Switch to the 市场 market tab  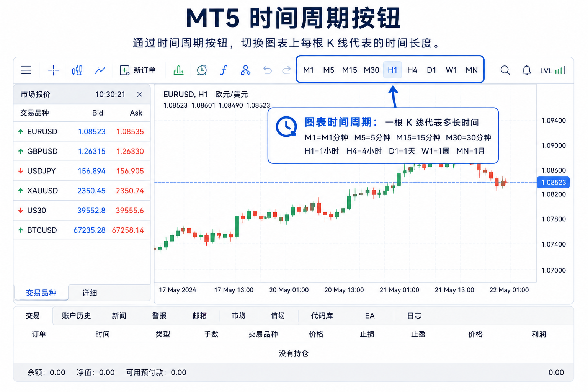coord(238,316)
